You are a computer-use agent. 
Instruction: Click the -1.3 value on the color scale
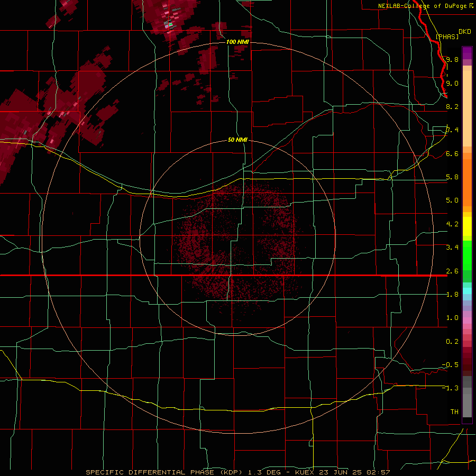click(450, 388)
